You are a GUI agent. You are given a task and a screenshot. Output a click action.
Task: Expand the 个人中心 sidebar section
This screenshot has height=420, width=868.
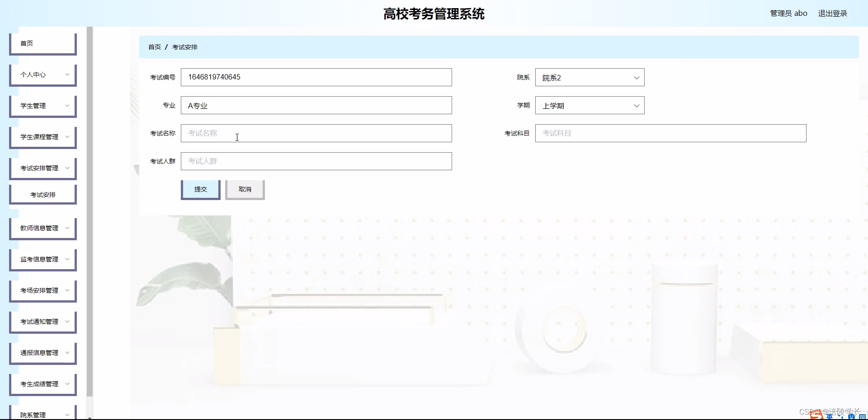42,75
